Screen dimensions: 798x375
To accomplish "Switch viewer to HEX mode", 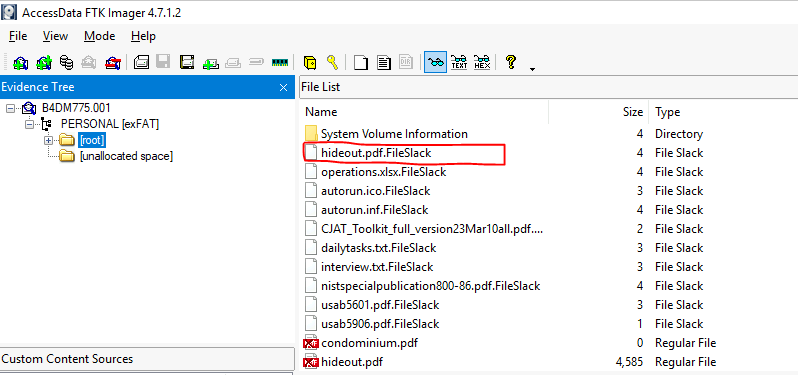I will click(482, 63).
